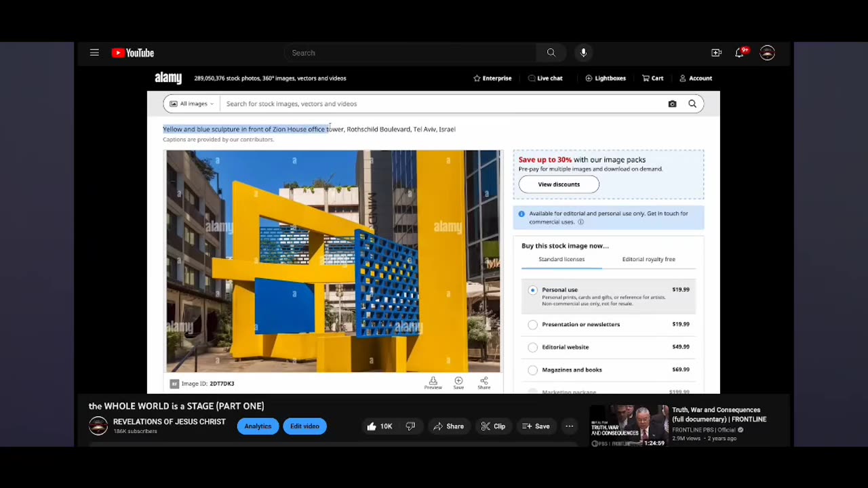Click the Analytics button
The image size is (868, 488).
coord(258,426)
